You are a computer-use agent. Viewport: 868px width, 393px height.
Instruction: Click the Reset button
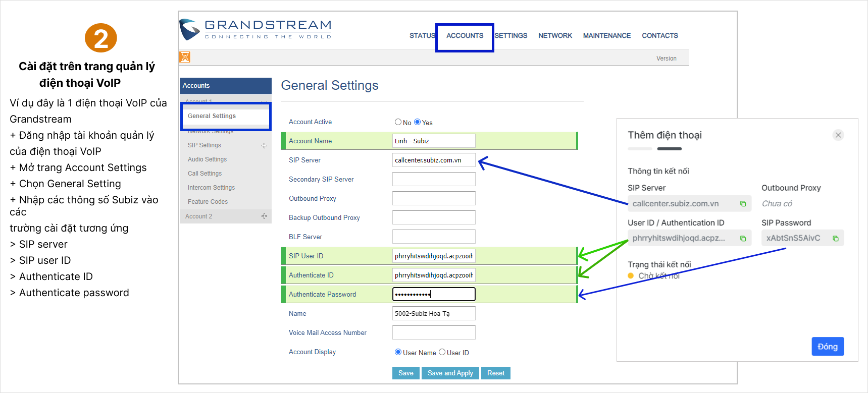[x=495, y=373]
